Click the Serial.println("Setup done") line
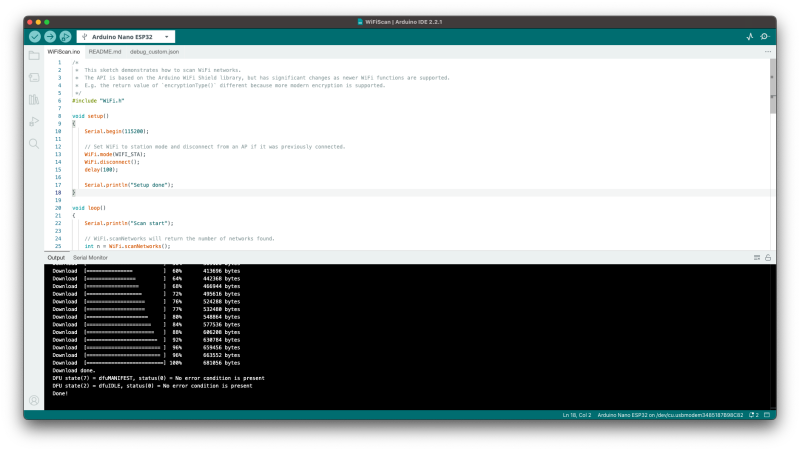The width and height of the screenshot is (800, 451). pyautogui.click(x=129, y=185)
